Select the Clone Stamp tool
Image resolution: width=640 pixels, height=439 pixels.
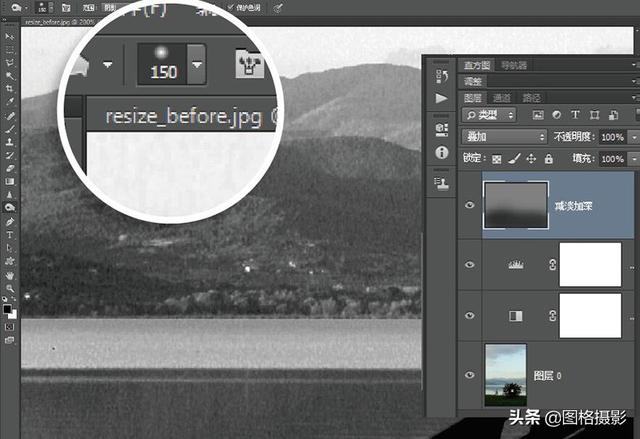9,142
